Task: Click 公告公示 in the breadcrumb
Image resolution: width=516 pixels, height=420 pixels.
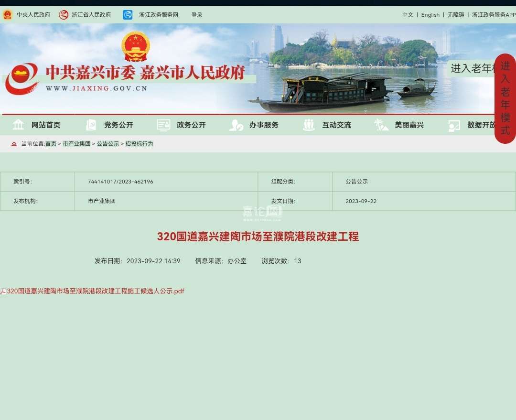Action: click(108, 144)
